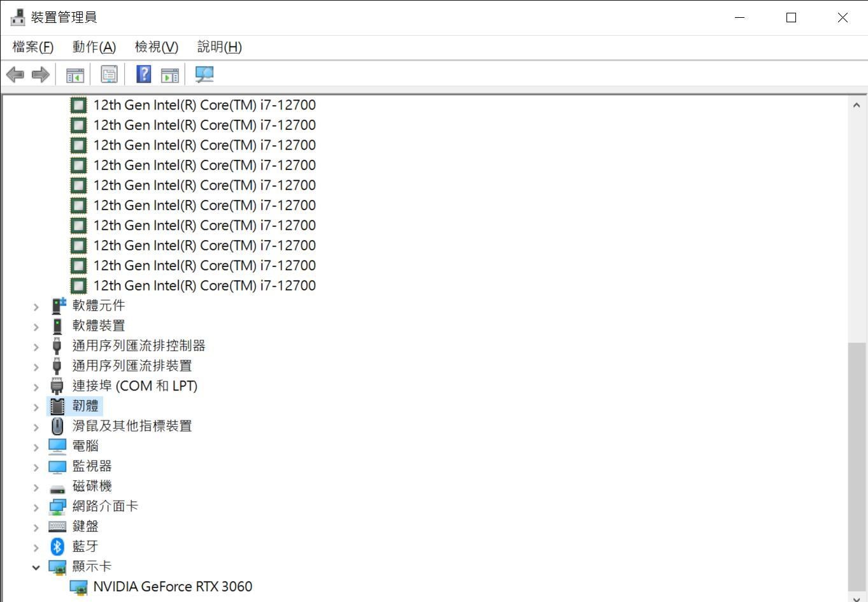This screenshot has height=602, width=868.
Task: Expand the 監視器 node
Action: click(36, 467)
